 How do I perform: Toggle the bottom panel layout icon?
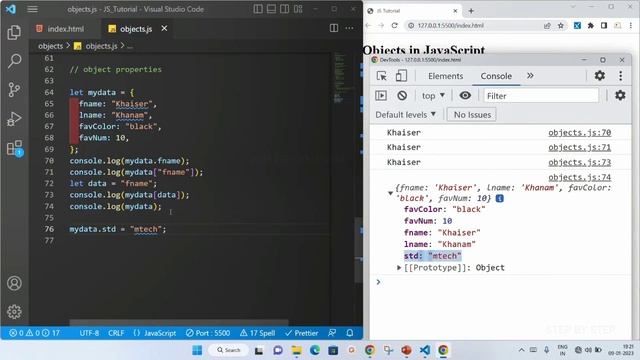271,9
